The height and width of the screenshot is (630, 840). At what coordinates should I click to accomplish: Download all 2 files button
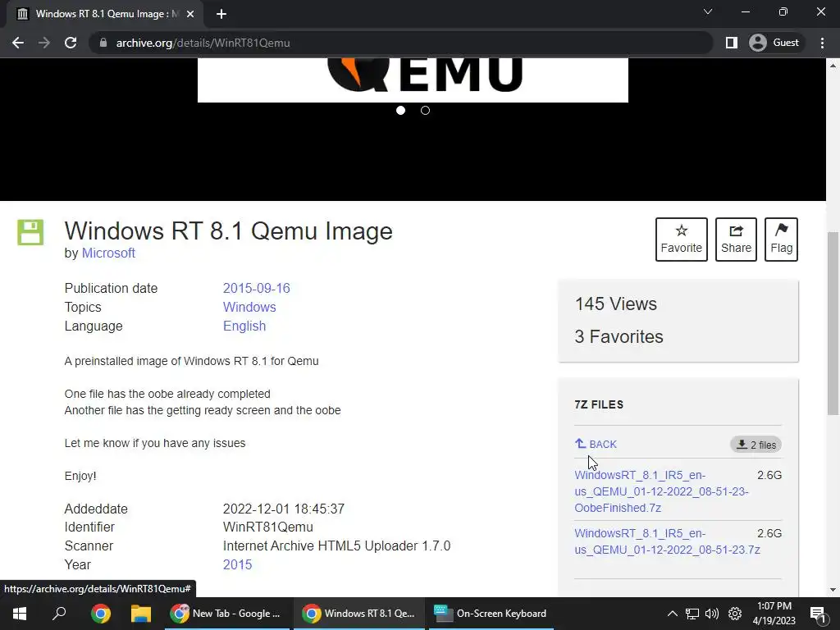(756, 445)
